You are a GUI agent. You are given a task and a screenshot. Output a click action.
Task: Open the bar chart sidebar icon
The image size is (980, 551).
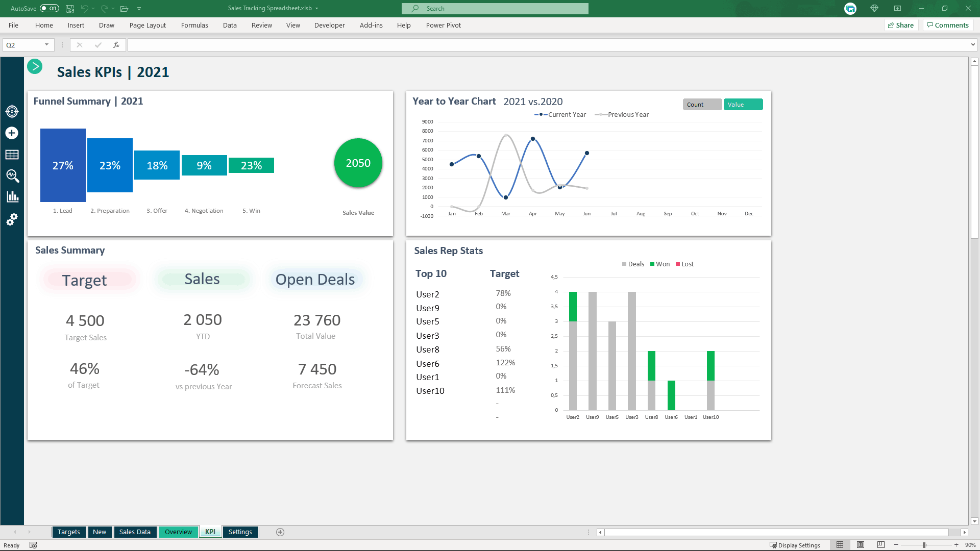point(12,197)
